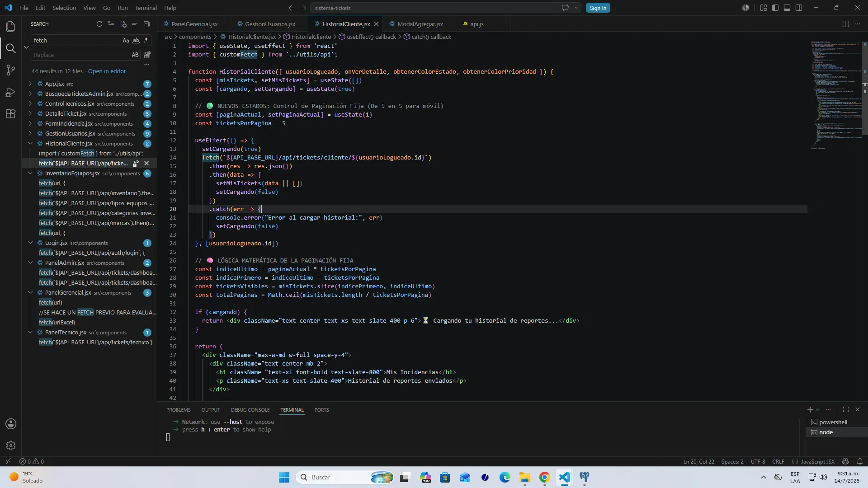Click the editor vertical scrollbar
This screenshot has width=868, height=488.
[864, 88]
